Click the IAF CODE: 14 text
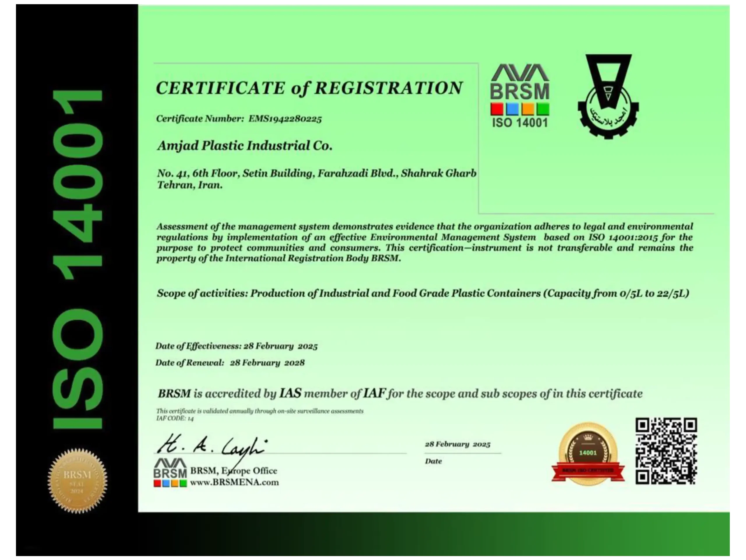Screen dimensions: 746x560 pyautogui.click(x=175, y=418)
